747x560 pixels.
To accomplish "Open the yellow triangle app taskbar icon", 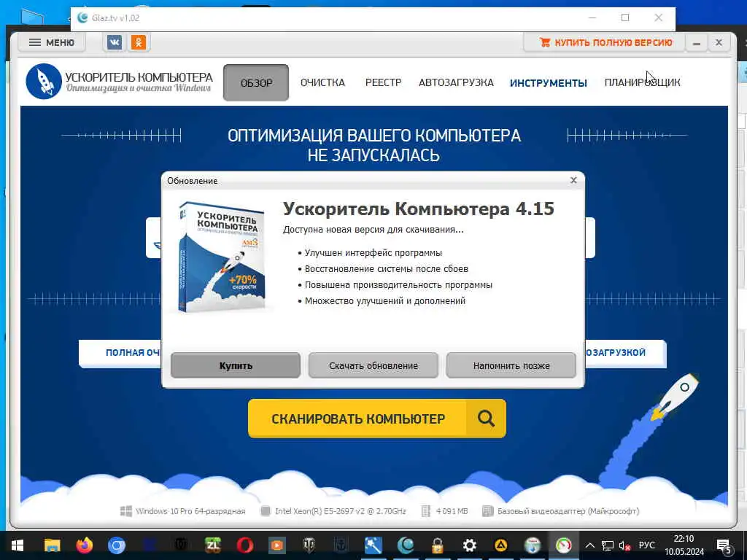I will coord(500,545).
